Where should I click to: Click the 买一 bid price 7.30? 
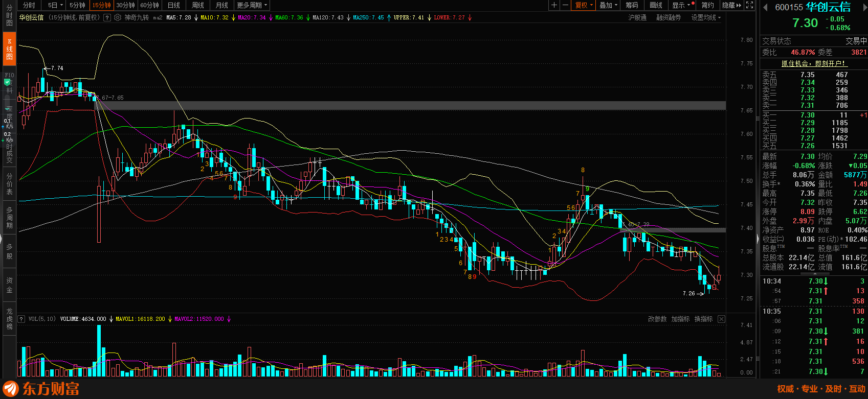coord(808,115)
